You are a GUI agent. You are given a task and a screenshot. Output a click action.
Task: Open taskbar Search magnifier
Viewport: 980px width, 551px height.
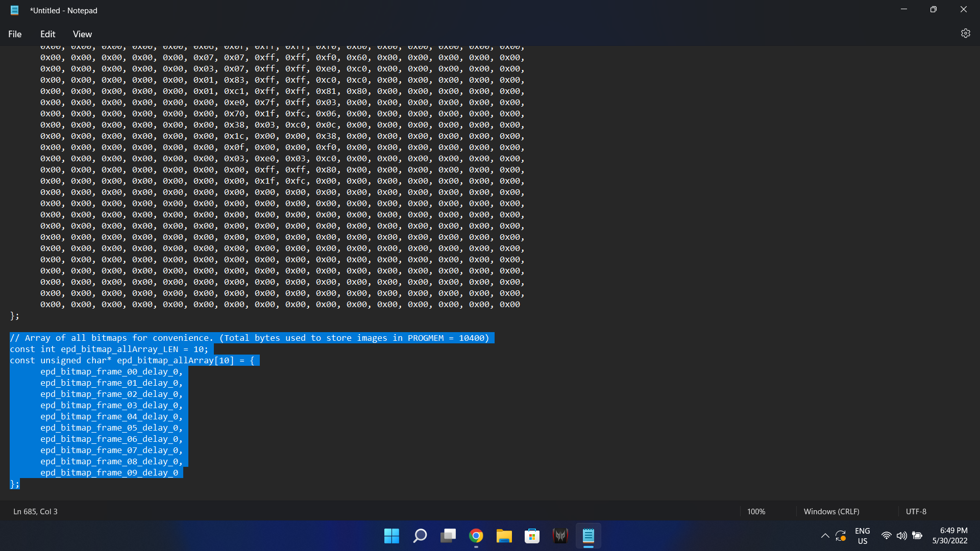pos(420,536)
